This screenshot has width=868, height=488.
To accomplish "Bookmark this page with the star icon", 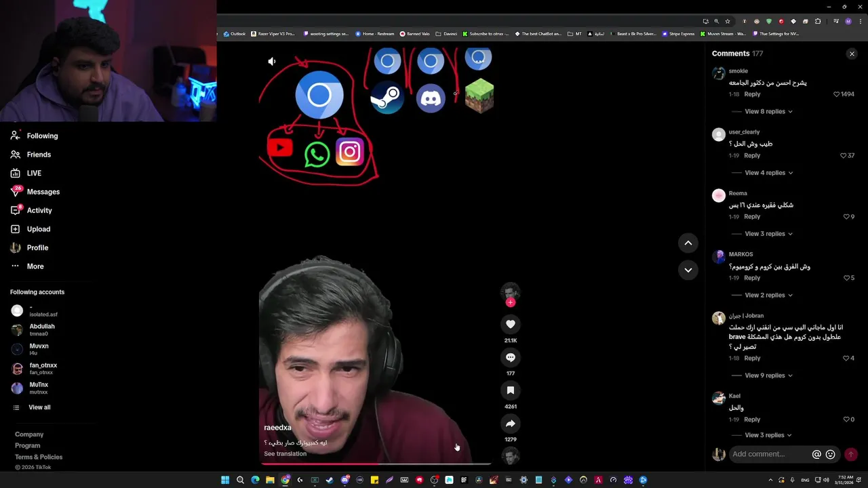I will [x=727, y=21].
